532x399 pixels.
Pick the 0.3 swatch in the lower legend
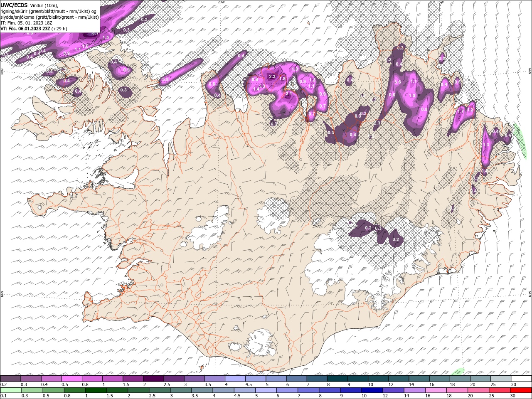click(32, 390)
